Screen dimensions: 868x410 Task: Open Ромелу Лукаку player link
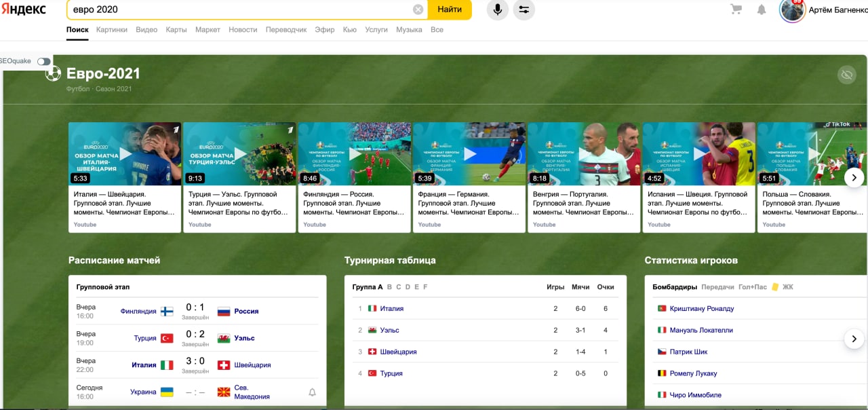coord(693,373)
